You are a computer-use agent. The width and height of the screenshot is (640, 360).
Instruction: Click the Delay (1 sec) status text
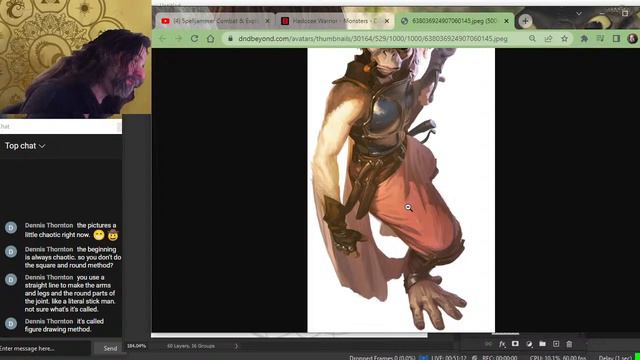(x=615, y=358)
